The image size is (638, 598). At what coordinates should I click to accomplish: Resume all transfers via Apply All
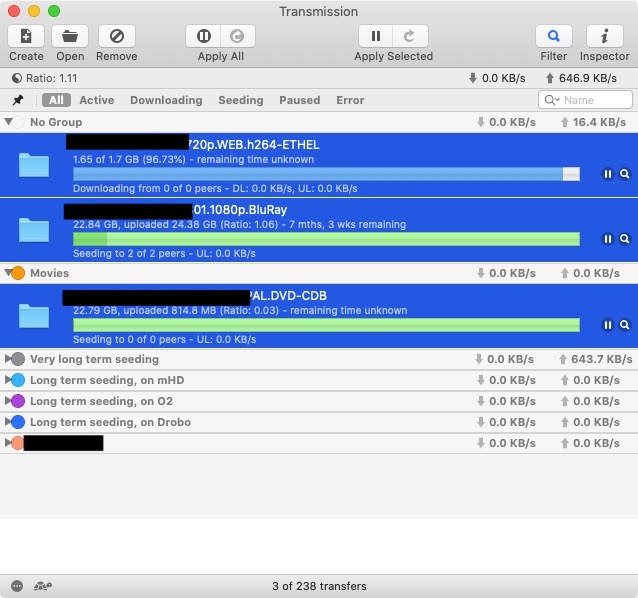click(238, 36)
